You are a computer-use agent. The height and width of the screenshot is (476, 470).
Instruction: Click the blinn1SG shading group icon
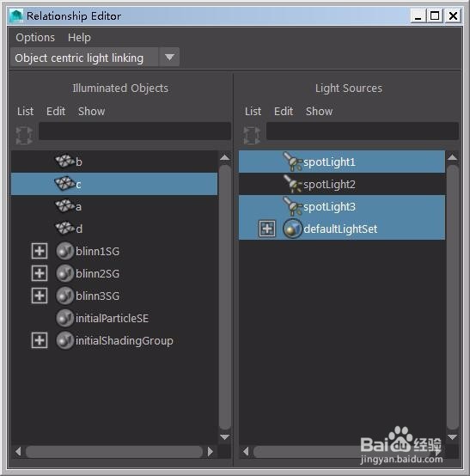(x=64, y=251)
